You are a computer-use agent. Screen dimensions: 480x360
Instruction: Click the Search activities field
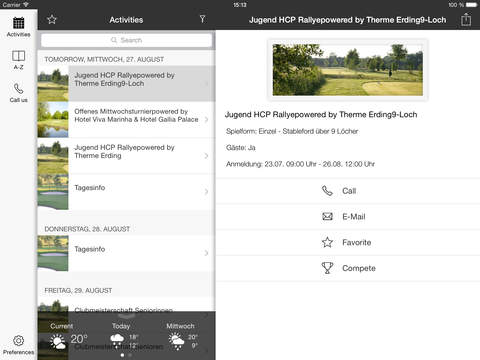[126, 40]
